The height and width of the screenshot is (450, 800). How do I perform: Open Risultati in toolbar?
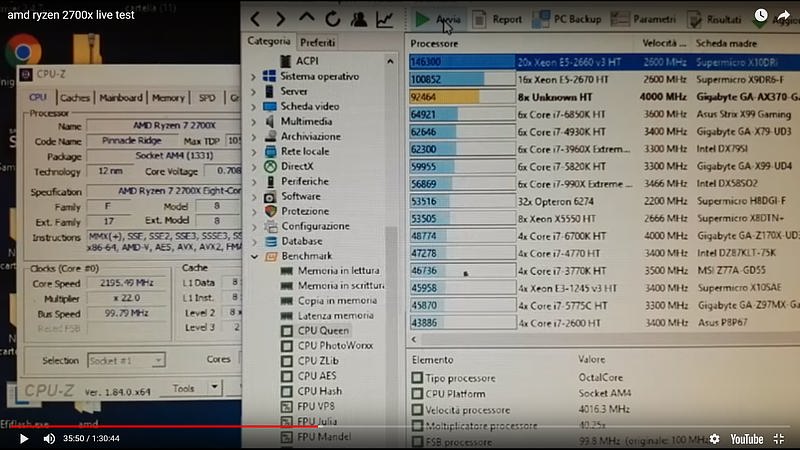(x=714, y=19)
